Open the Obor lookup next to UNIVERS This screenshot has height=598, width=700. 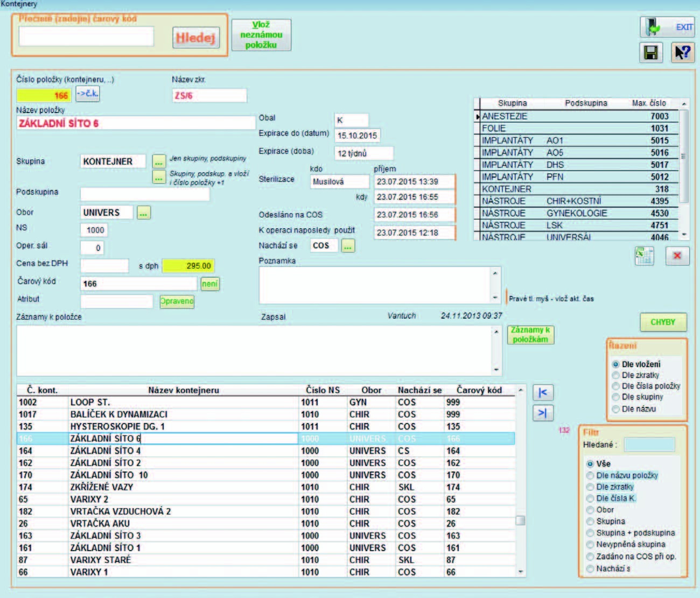point(143,213)
